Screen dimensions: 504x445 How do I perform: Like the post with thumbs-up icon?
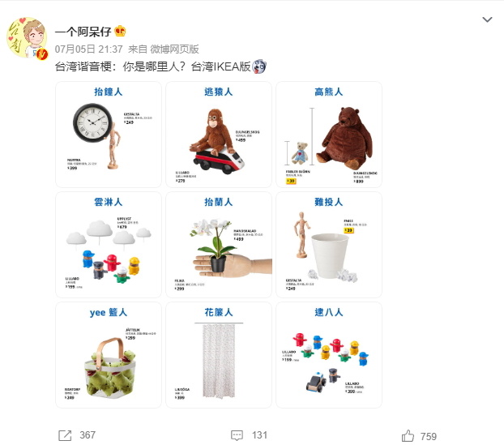[x=408, y=436]
